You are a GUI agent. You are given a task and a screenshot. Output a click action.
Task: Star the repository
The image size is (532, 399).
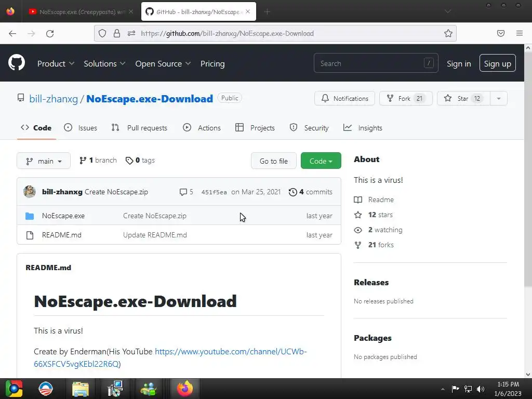pos(463,98)
